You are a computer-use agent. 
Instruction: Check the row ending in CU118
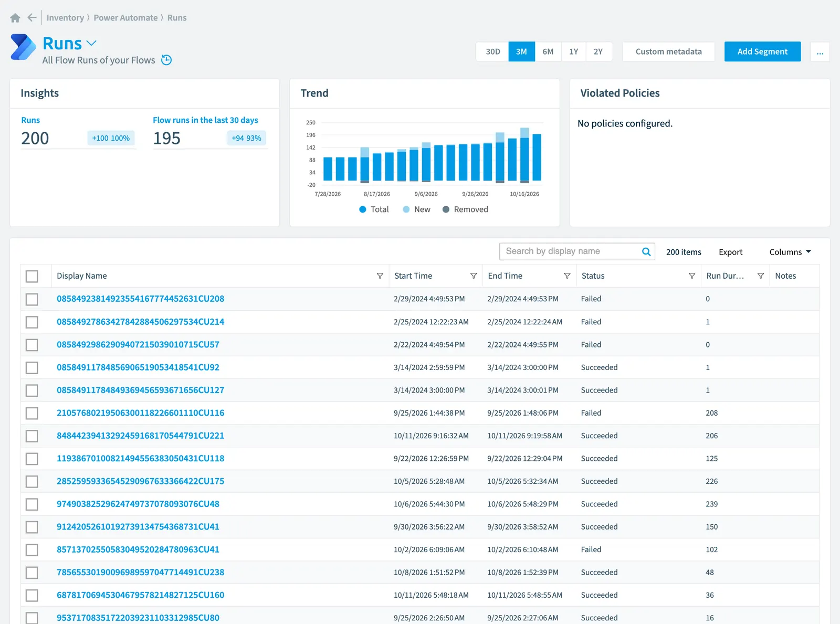click(32, 459)
